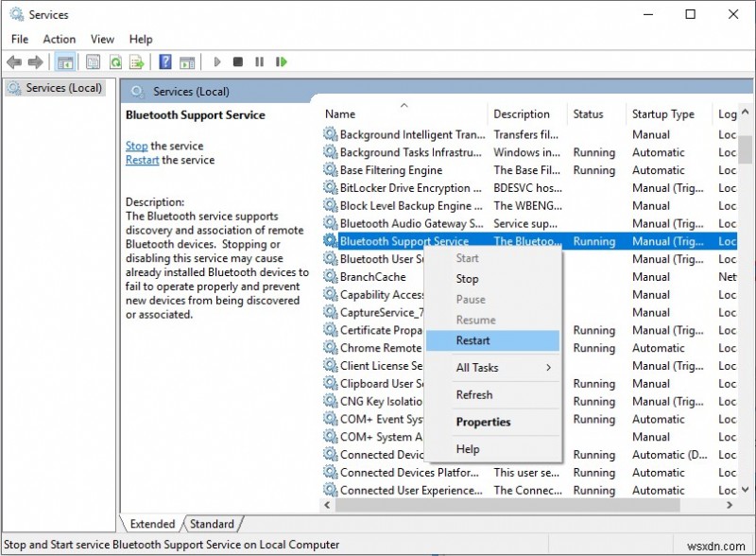Click the Pause service toolbar icon
This screenshot has height=556, width=756.
pos(258,61)
